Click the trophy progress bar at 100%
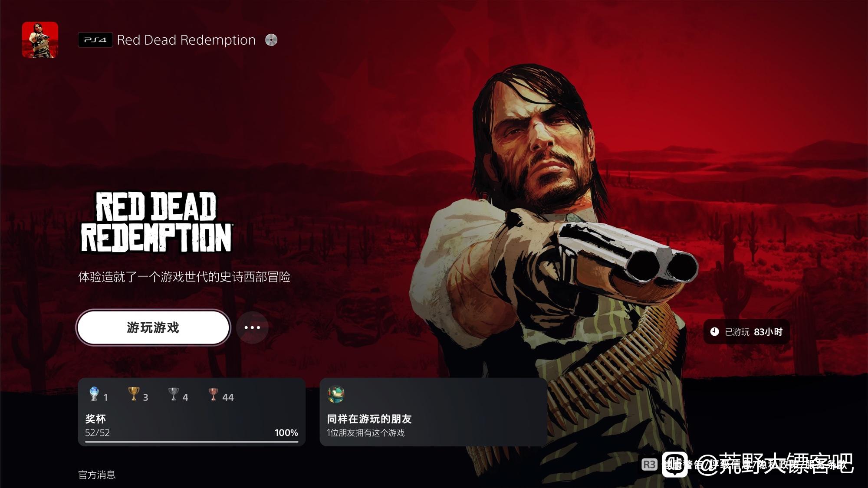The width and height of the screenshot is (868, 488). 192,442
